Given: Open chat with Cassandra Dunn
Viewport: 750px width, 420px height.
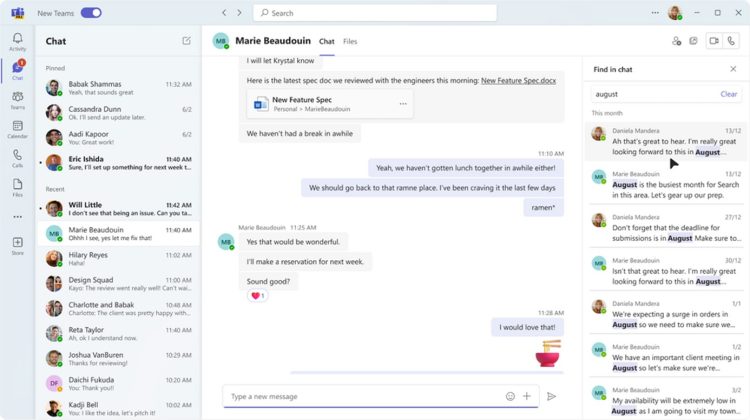Looking at the screenshot, I should 119,113.
